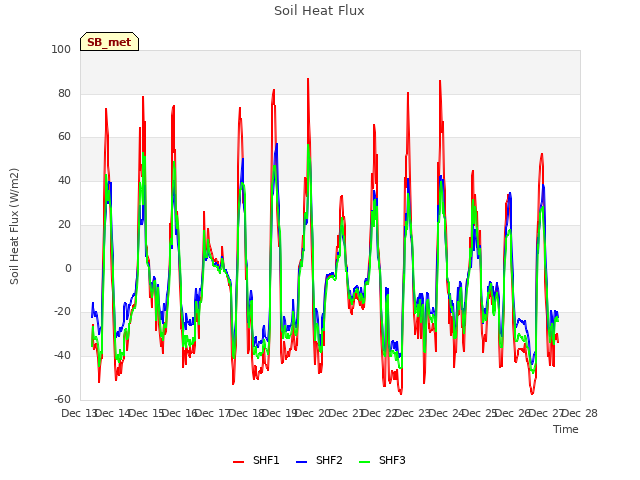This screenshot has height=480, width=640.
Task: Click the y-axis tick label 40
Action: 64,180
